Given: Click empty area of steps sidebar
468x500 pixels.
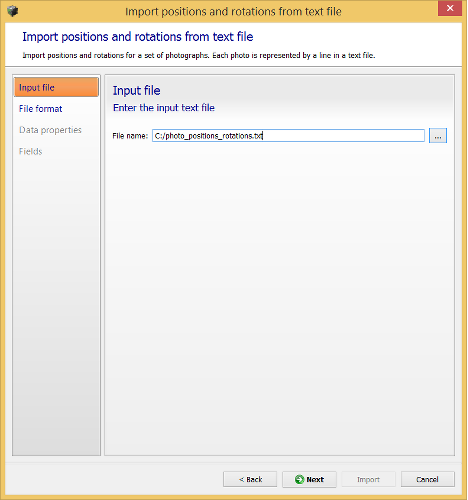Looking at the screenshot, I should (x=56, y=300).
